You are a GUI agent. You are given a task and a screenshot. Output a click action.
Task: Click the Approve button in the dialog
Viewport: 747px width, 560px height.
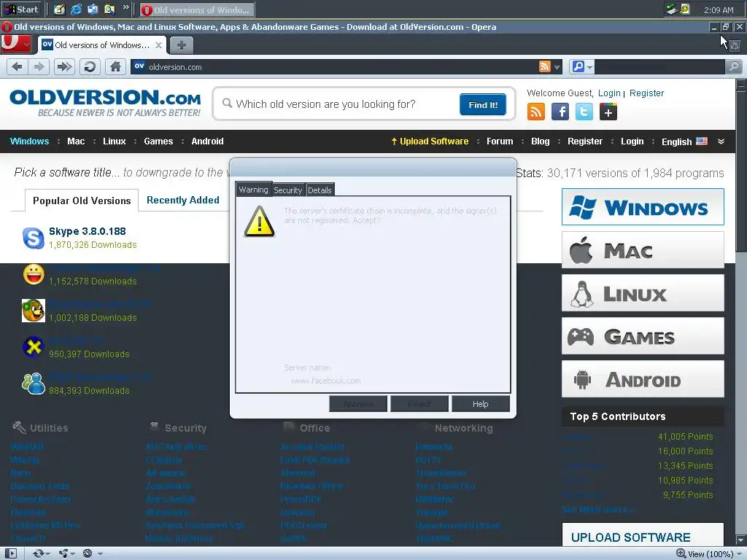357,404
